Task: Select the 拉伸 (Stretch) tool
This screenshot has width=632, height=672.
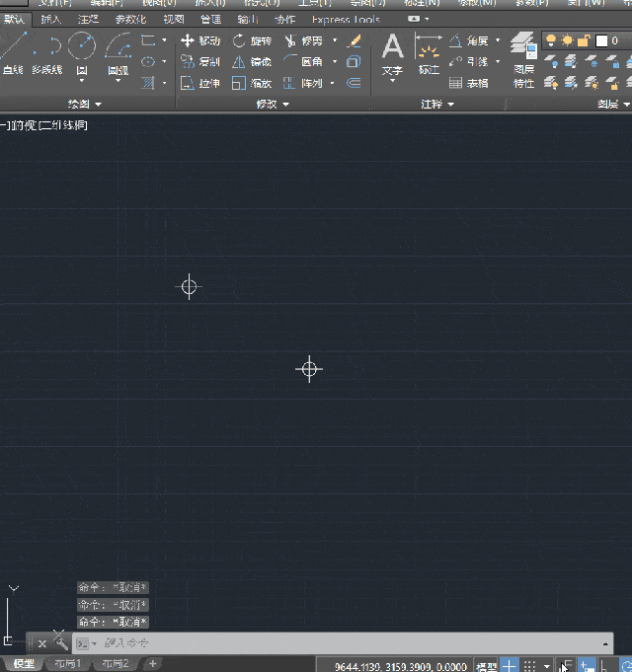Action: pos(200,83)
